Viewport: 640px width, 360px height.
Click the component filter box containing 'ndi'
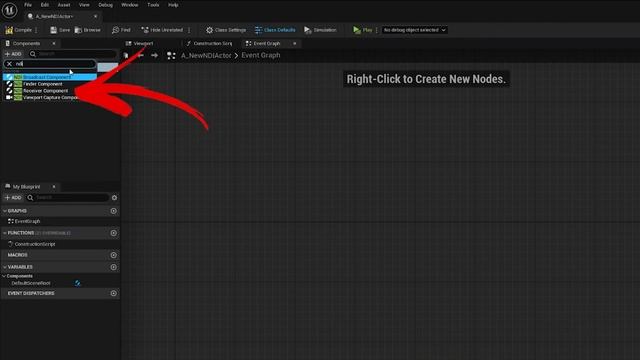tap(50, 64)
